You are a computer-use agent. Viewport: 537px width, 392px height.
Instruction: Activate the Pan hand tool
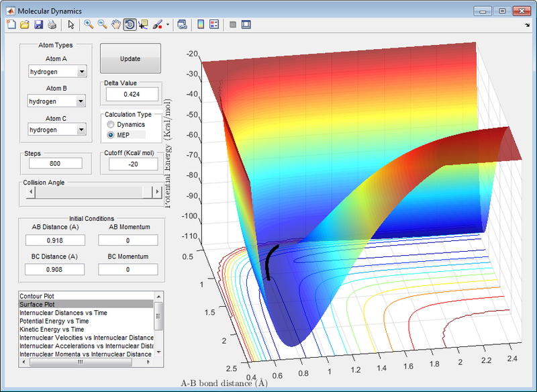115,25
